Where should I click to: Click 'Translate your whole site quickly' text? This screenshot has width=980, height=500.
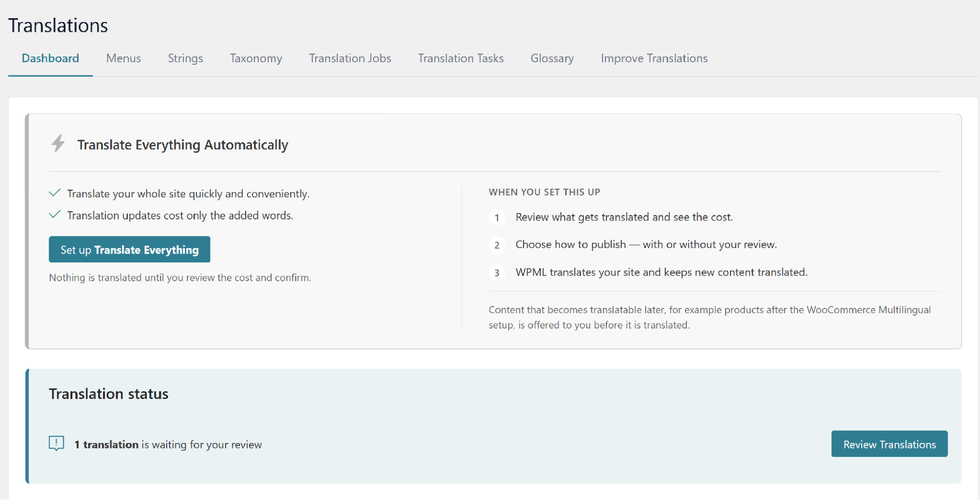[188, 194]
